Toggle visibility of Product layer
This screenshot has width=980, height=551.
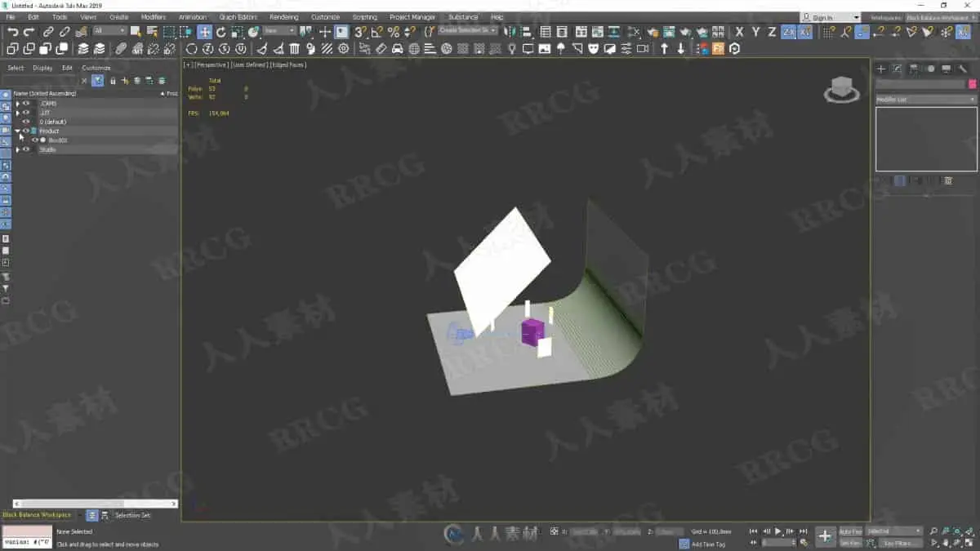[26, 131]
